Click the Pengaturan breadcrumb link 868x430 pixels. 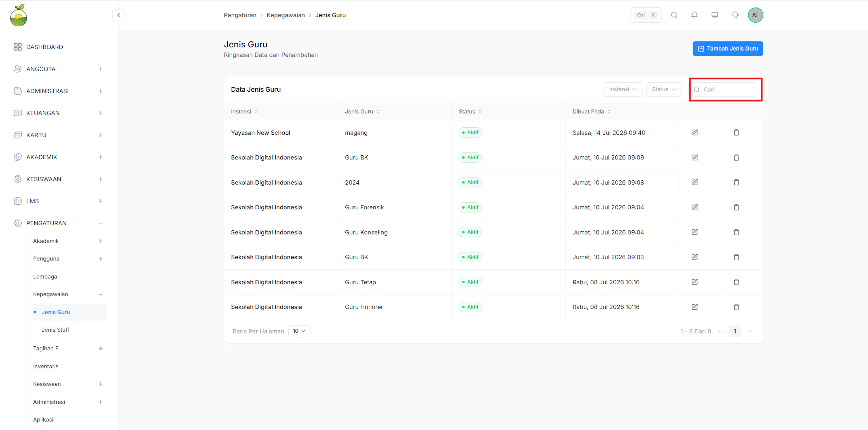coord(240,15)
